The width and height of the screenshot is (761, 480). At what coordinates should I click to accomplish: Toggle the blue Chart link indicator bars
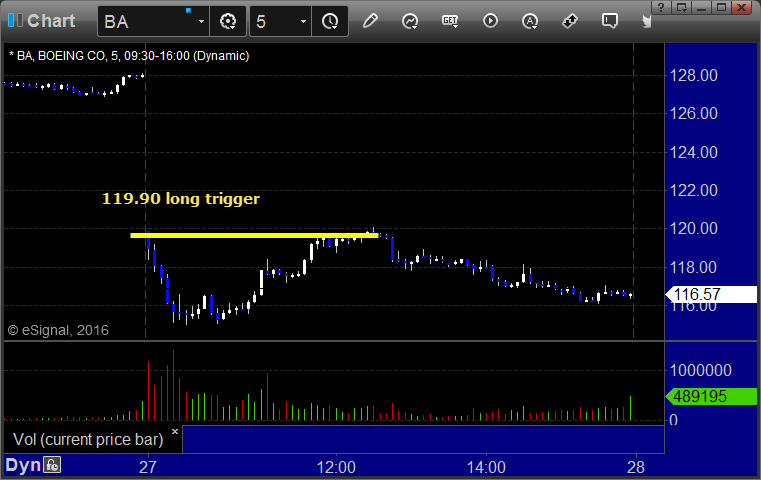(15, 20)
